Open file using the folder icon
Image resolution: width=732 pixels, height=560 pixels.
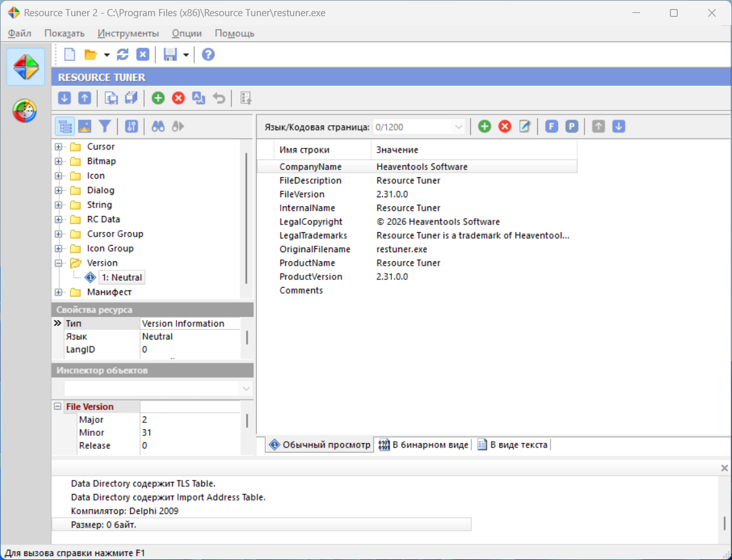click(91, 54)
